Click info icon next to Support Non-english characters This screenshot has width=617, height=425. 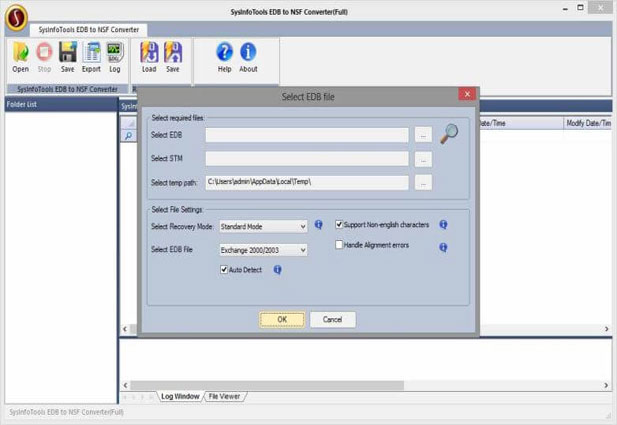[x=443, y=225]
